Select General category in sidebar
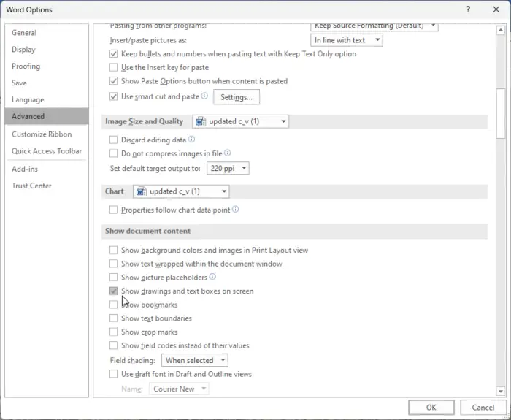Screen dimensions: 511x420 47,33
